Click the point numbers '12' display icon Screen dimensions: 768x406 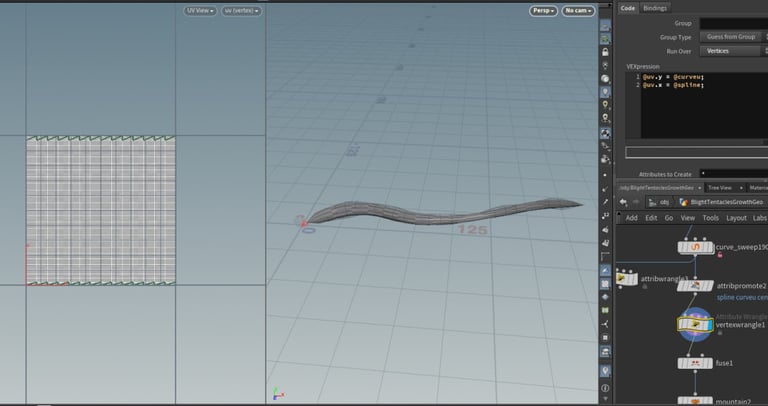[605, 216]
